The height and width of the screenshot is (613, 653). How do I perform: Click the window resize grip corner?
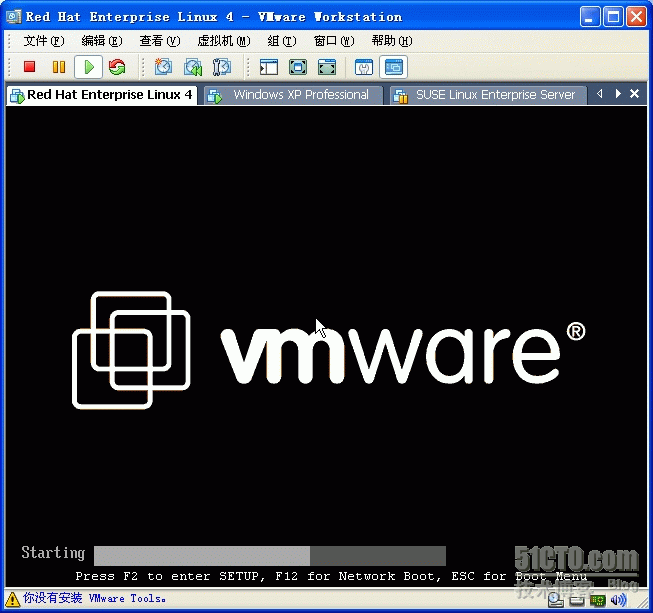(x=641, y=601)
